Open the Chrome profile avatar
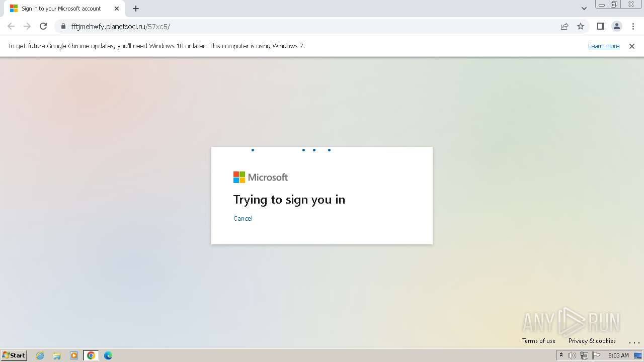Screen dimensions: 644x362 click(x=616, y=26)
